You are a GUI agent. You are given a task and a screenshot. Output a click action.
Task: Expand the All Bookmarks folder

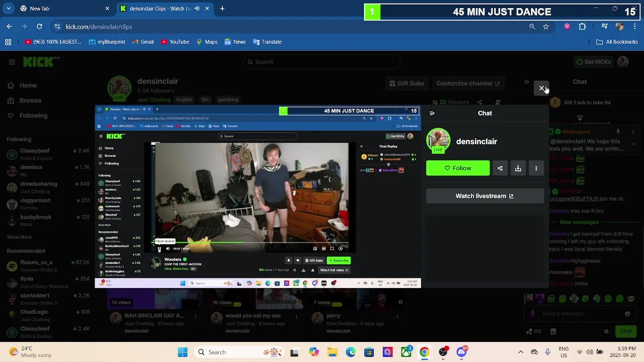pos(617,42)
